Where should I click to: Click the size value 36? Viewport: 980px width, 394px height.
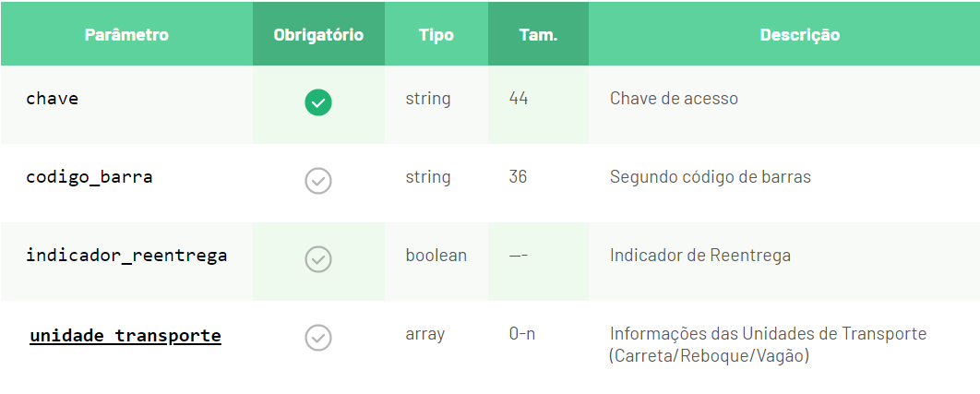point(518,177)
